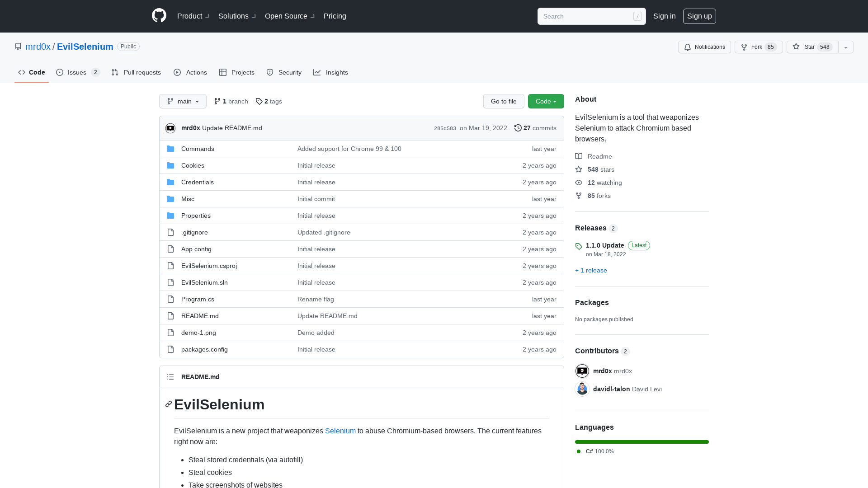Select the Code tab

pos(32,72)
